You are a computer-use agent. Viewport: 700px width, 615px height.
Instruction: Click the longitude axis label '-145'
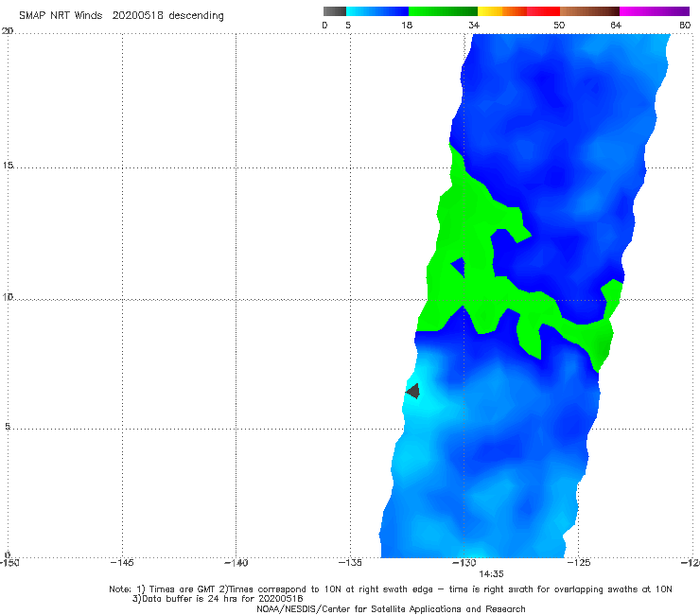coord(122,563)
